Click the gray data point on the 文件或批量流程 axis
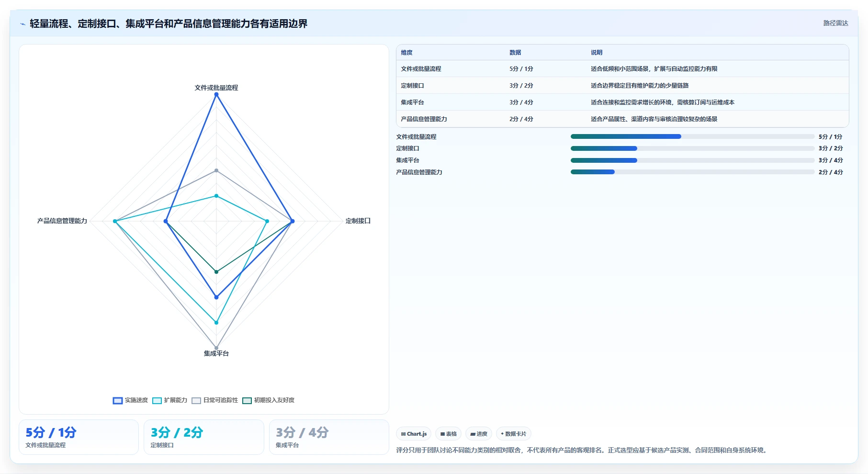The height and width of the screenshot is (474, 868). point(216,170)
